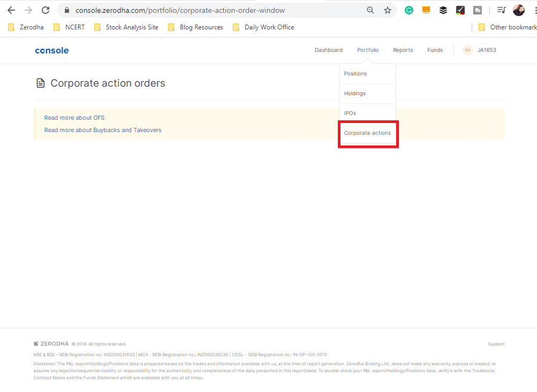Image resolution: width=537 pixels, height=392 pixels.
Task: Open the media control playlist icon
Action: point(501,10)
